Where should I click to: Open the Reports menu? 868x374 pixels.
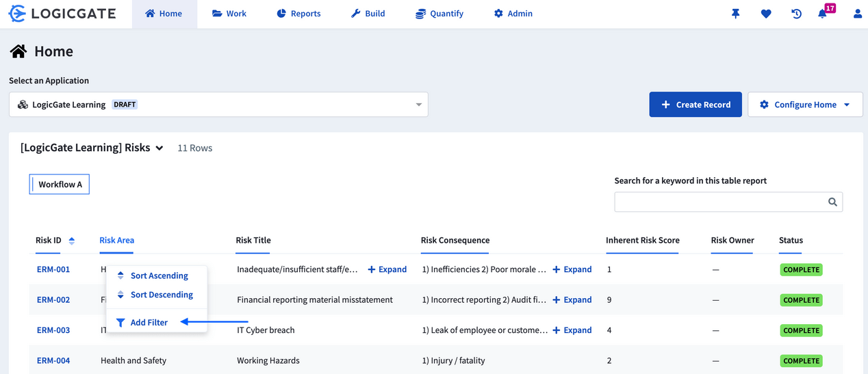298,14
